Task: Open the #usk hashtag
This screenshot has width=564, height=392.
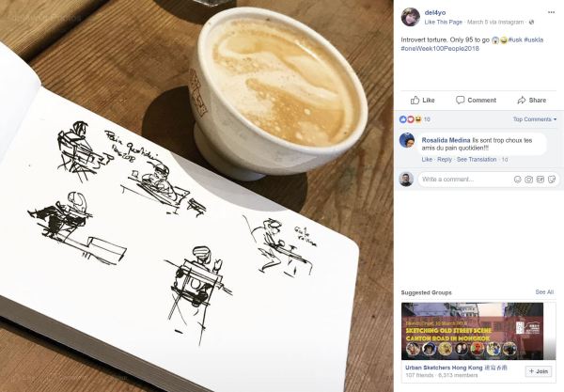Action: pos(515,39)
